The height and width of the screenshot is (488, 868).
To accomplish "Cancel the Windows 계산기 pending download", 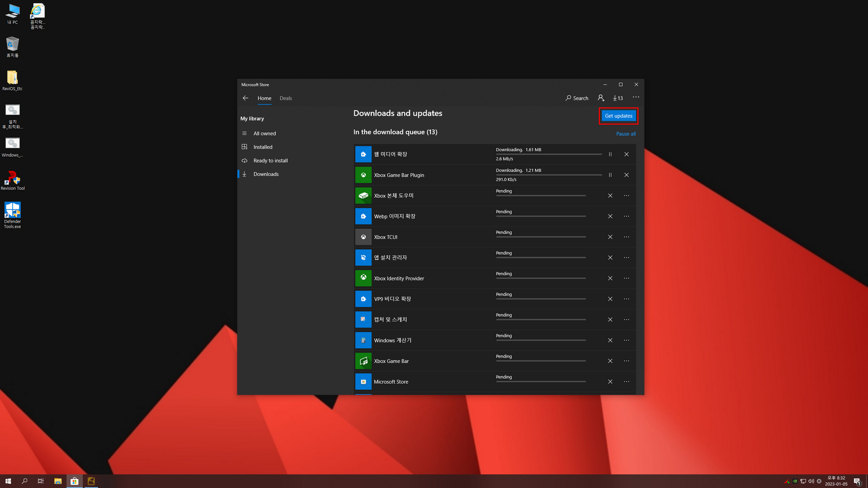I will pyautogui.click(x=610, y=340).
